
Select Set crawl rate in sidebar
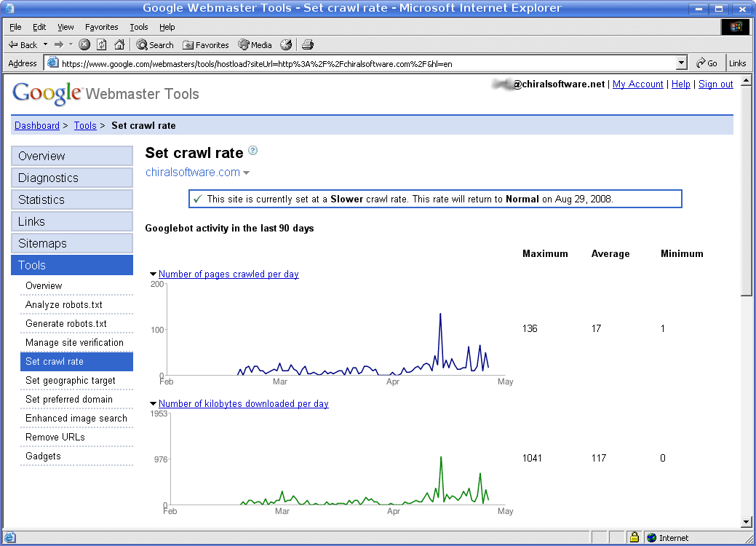tap(76, 362)
